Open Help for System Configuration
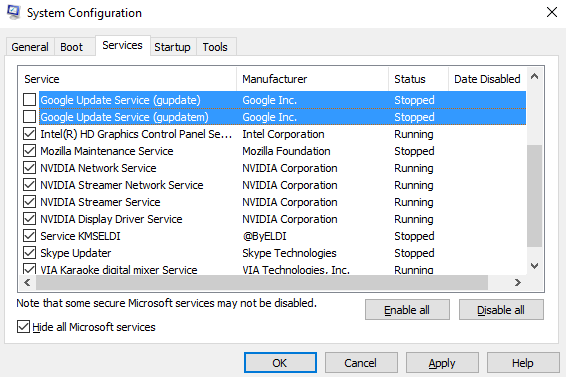Viewport: 566px width, 377px height. [x=523, y=363]
